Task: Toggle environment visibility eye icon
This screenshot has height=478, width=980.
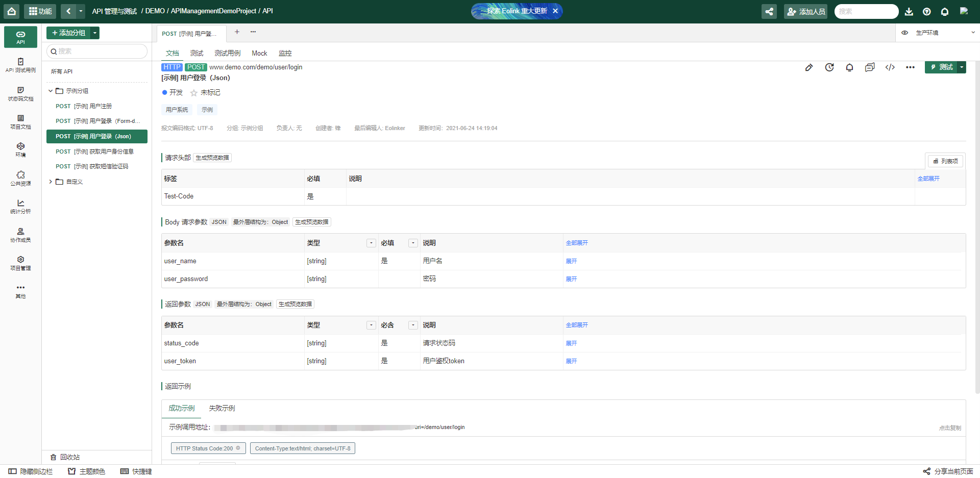Action: pos(904,33)
